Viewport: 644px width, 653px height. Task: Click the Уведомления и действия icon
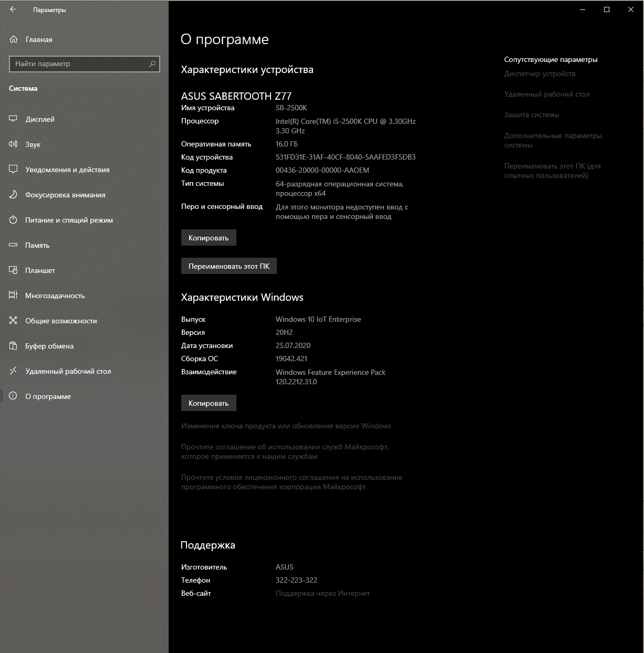14,170
